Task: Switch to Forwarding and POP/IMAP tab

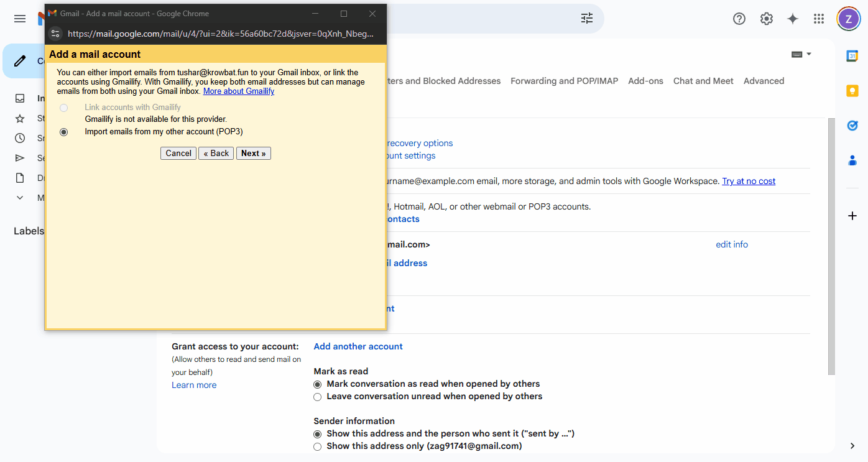Action: click(565, 81)
